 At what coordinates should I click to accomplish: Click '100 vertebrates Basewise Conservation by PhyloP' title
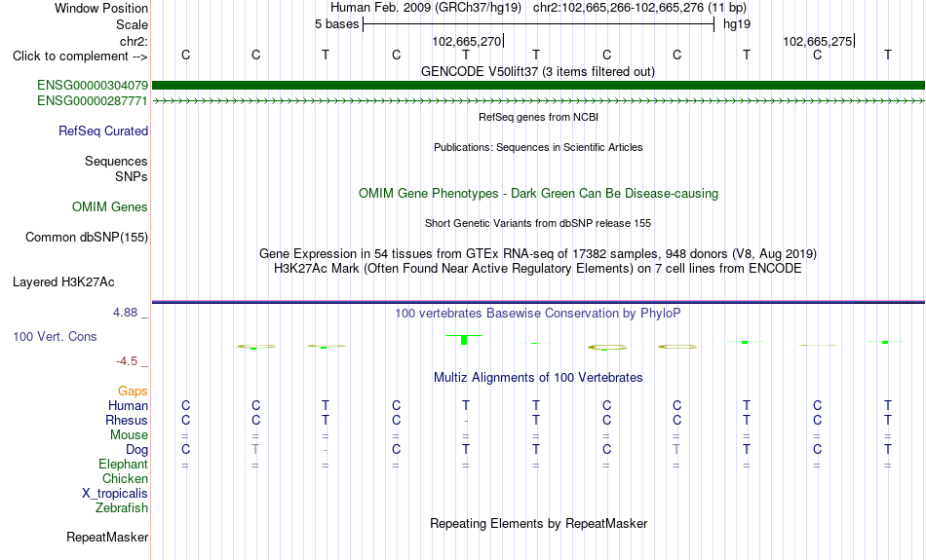[538, 314]
